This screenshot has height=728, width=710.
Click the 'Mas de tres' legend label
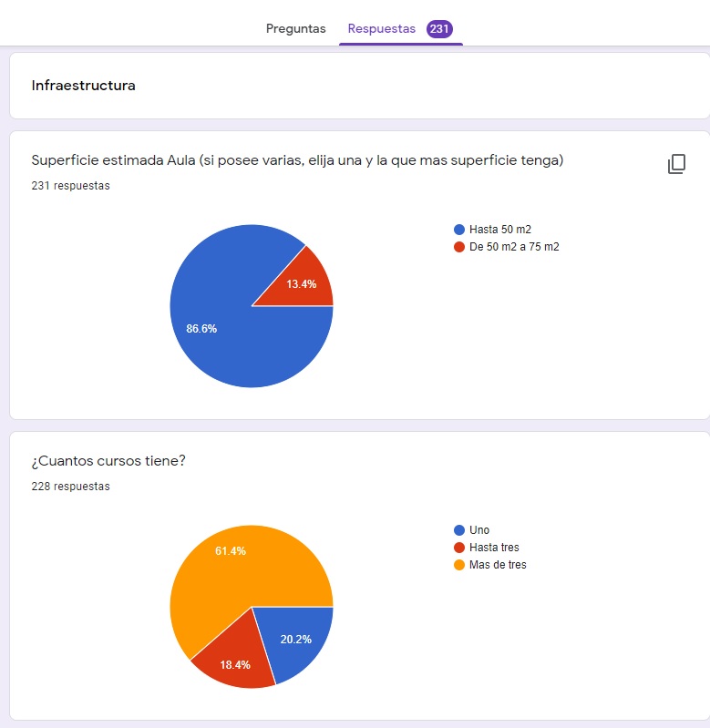click(x=498, y=565)
